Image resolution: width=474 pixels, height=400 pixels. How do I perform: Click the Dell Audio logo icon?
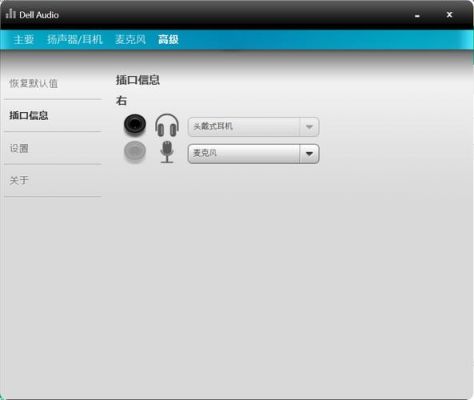tap(11, 14)
